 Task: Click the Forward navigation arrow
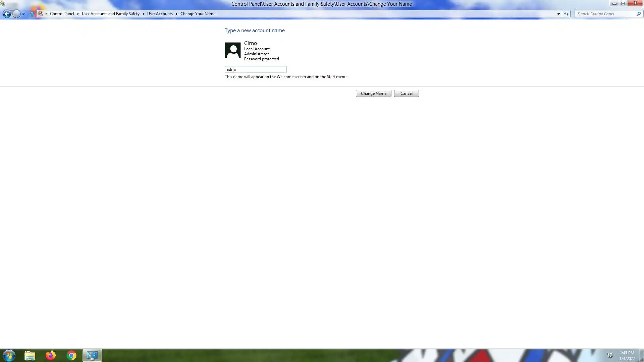(x=16, y=14)
